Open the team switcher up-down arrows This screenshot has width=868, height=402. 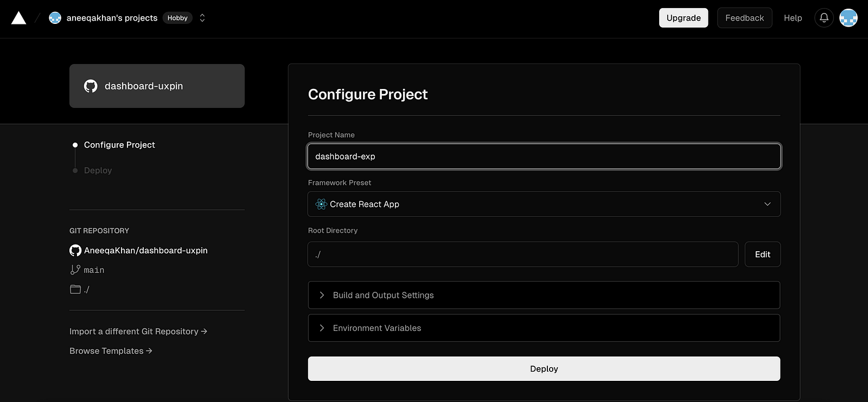tap(202, 18)
